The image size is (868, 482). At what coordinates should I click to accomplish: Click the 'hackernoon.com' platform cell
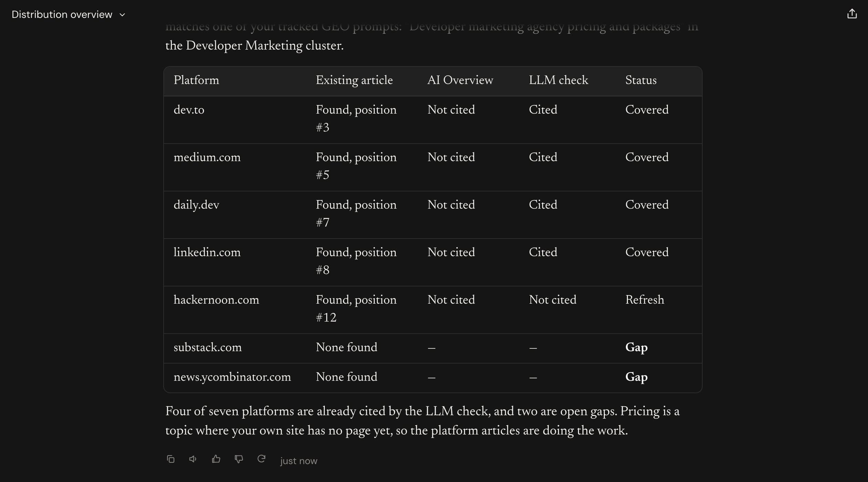216,300
